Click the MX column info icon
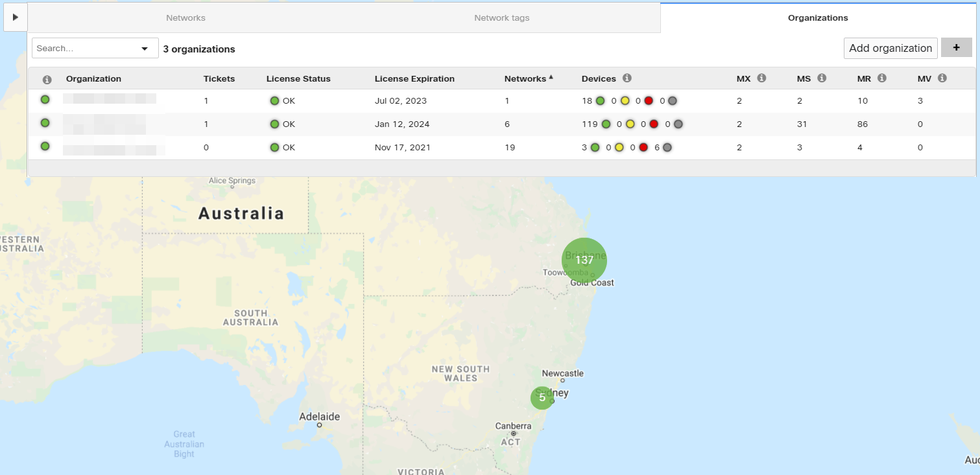Screen dimensions: 980x475 coord(761,78)
